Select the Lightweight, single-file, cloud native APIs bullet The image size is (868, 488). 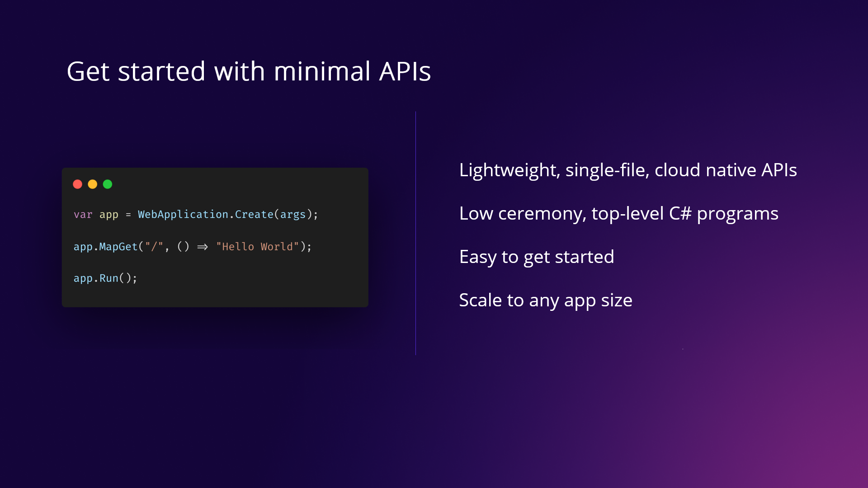pyautogui.click(x=628, y=170)
